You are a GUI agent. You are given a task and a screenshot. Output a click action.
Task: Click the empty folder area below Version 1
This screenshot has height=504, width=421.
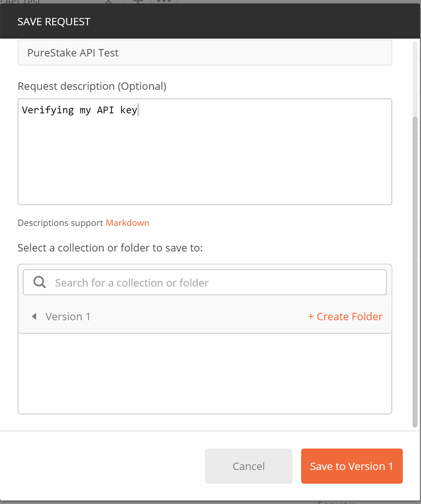205,373
